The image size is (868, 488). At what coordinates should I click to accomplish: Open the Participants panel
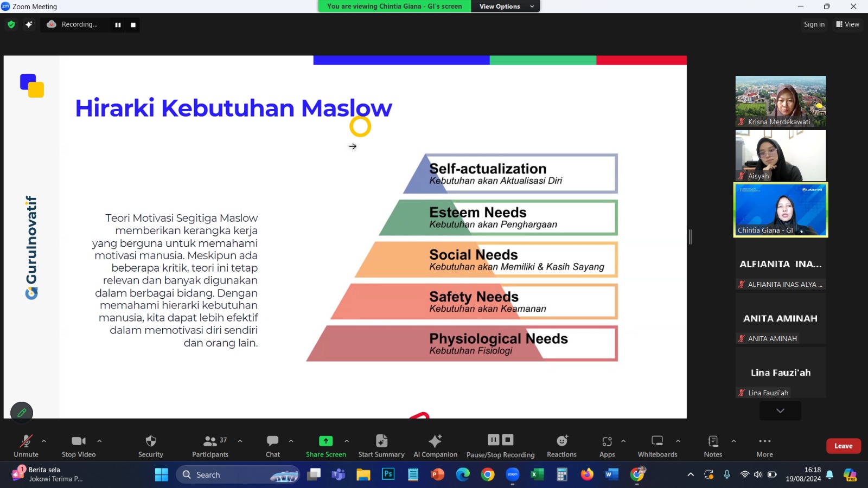[210, 441]
